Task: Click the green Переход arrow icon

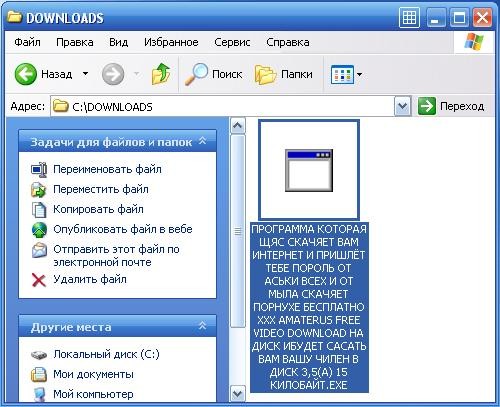Action: tap(427, 106)
